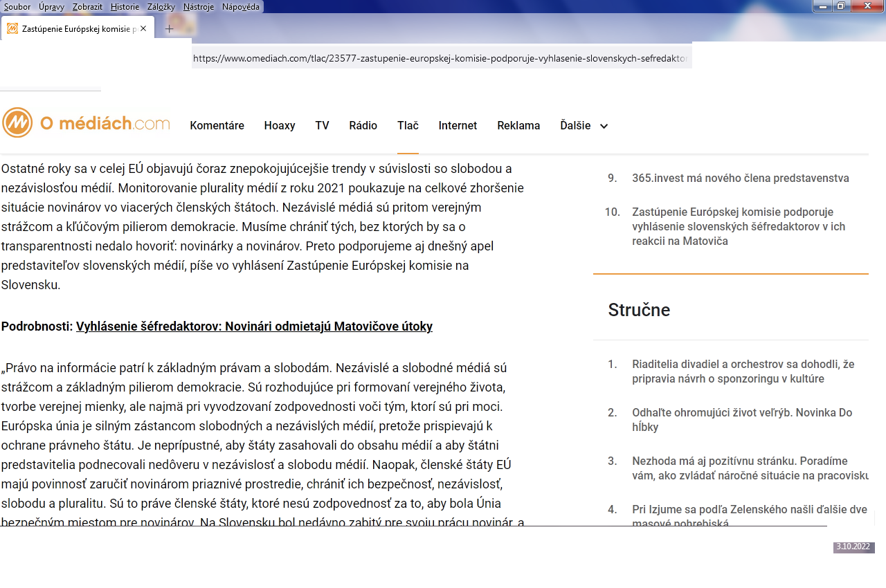Click the O médiách.com logo icon
Viewport: 886px width, 588px height.
click(x=17, y=122)
